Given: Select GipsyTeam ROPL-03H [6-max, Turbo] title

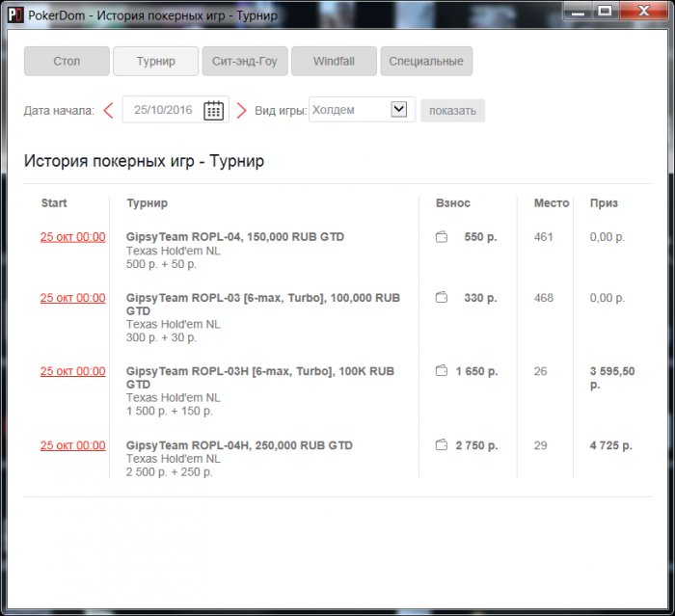Looking at the screenshot, I should pos(260,378).
